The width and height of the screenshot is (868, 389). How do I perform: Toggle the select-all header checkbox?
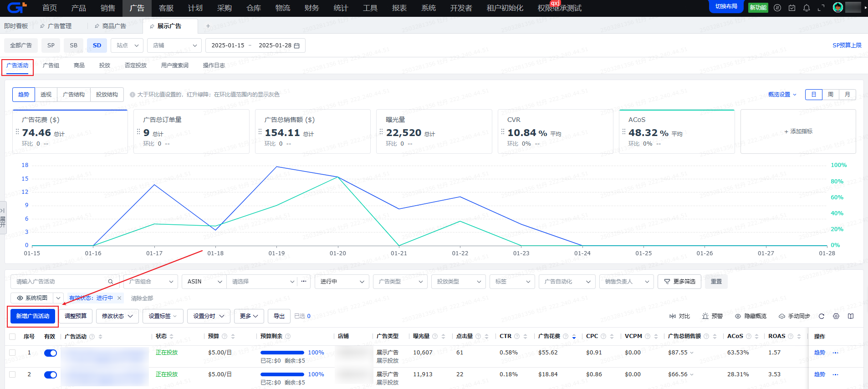(12, 337)
